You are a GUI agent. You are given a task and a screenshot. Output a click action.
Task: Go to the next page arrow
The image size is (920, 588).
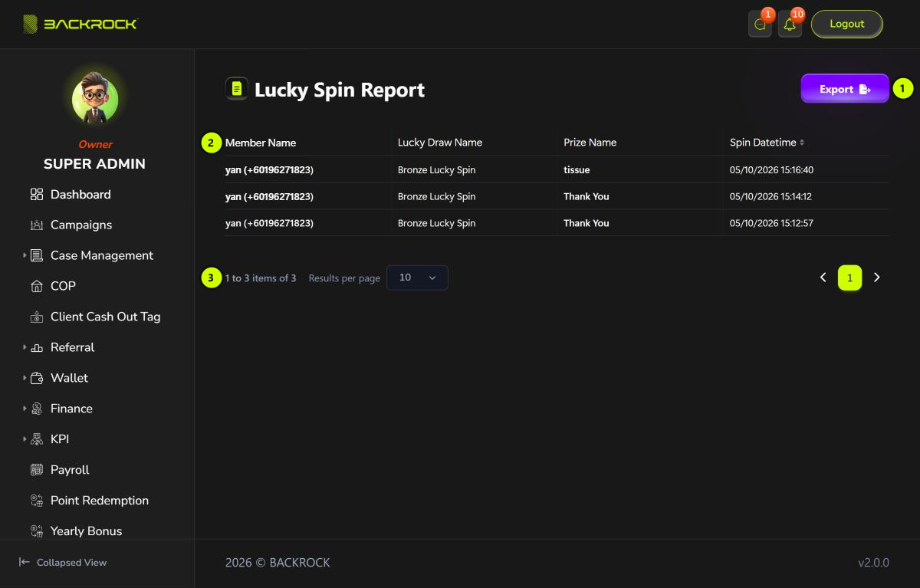877,278
